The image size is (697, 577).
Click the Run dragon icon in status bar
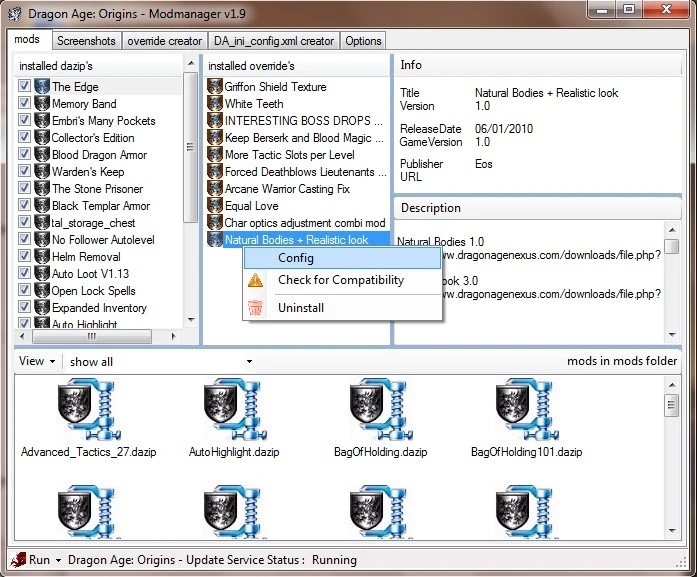coord(18,560)
